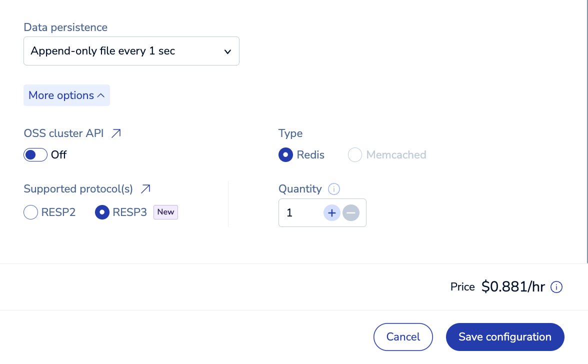Click the vertical scrollbar at right edge

[x=586, y=130]
